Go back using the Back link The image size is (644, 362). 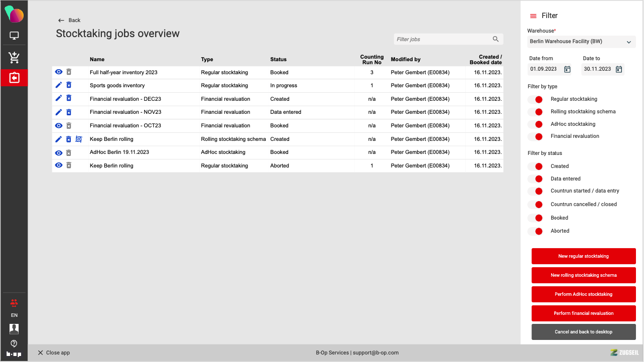[x=69, y=20]
